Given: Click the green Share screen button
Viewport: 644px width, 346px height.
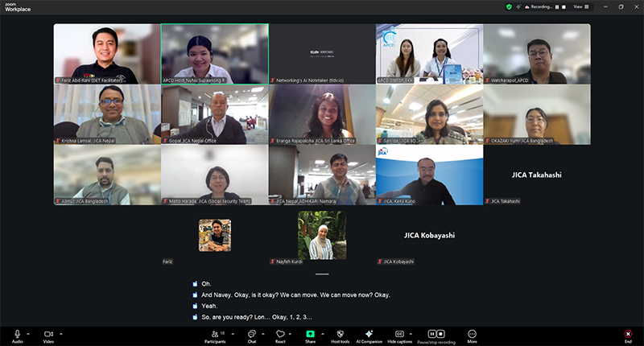Looking at the screenshot, I should [x=310, y=334].
